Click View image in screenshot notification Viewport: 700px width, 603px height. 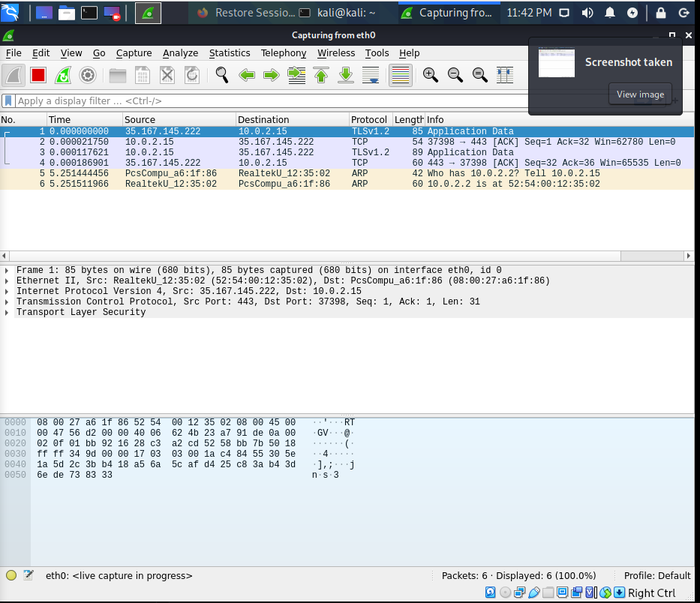pyautogui.click(x=639, y=94)
